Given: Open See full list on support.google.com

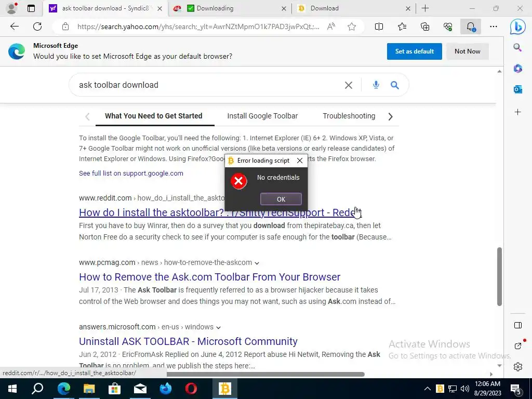Looking at the screenshot, I should coord(131,174).
